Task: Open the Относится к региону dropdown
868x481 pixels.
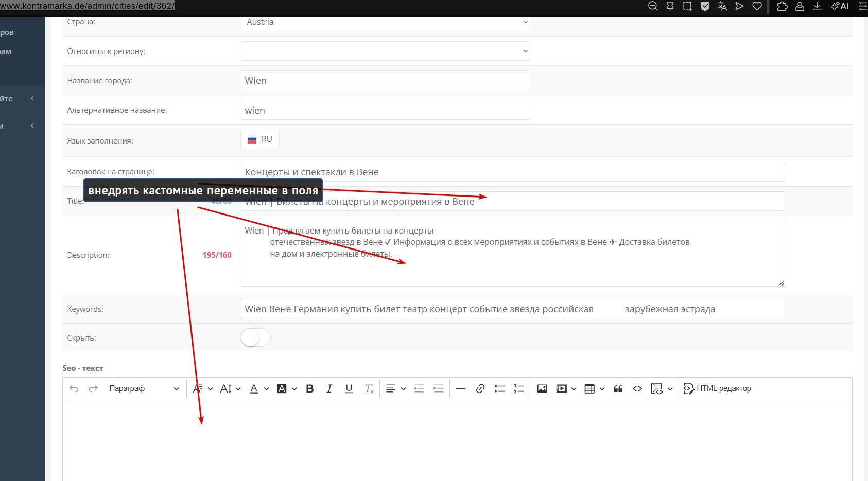Action: pos(386,51)
